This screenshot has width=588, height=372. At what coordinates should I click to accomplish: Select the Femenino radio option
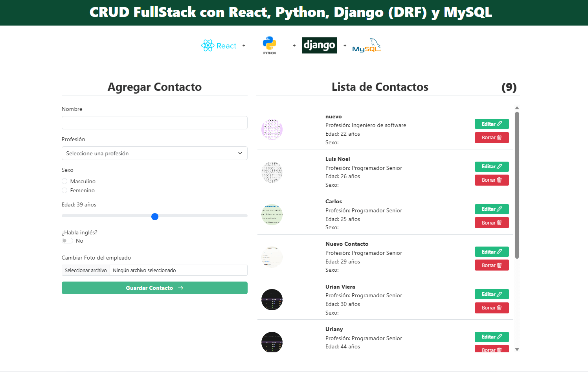pos(64,190)
